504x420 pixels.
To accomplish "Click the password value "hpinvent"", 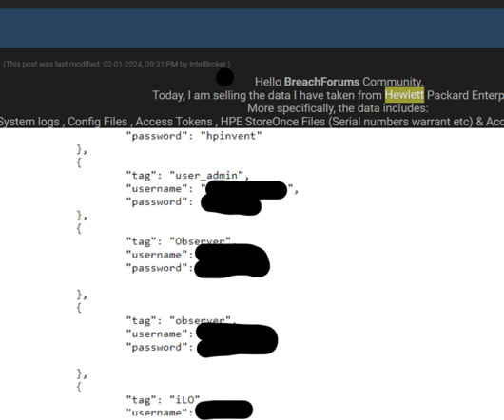I will pos(231,136).
